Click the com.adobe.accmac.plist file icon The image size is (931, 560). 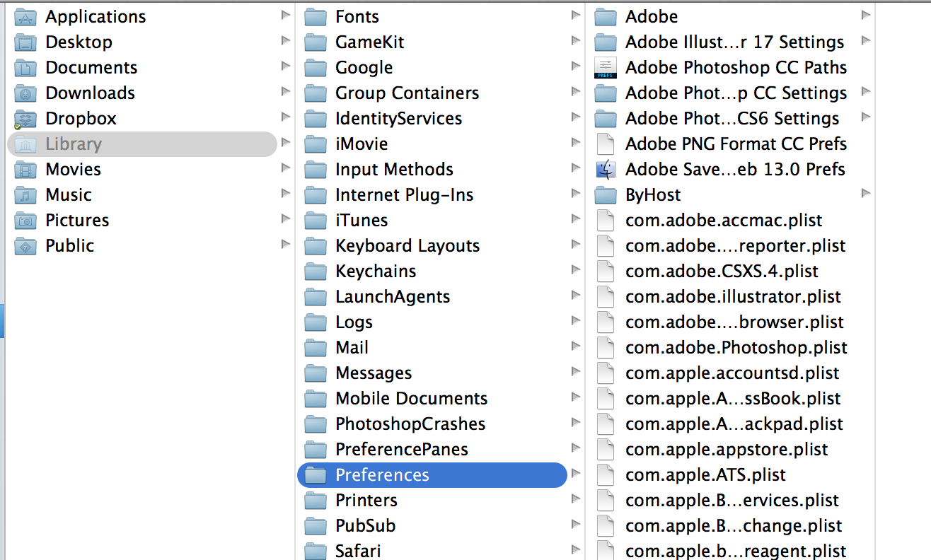[x=606, y=221]
